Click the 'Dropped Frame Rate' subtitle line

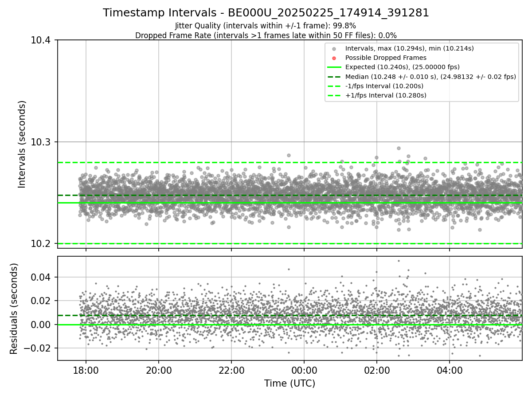pyautogui.click(x=266, y=35)
